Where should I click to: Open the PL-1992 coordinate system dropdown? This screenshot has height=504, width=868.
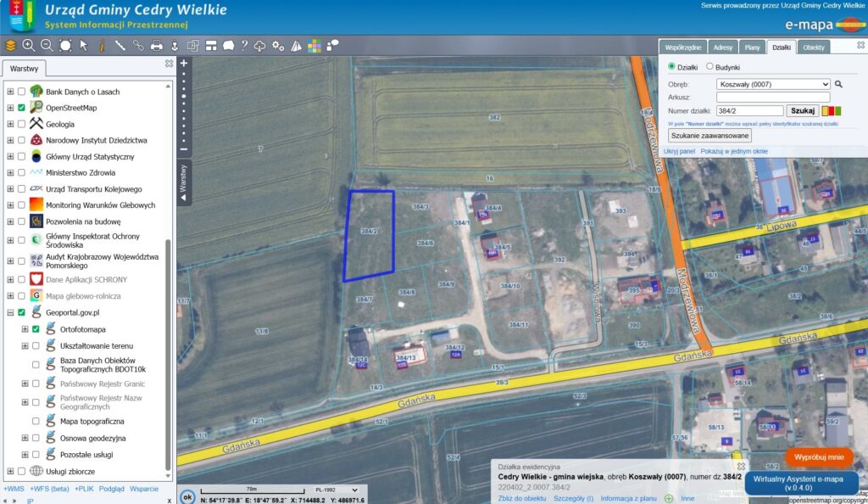336,490
